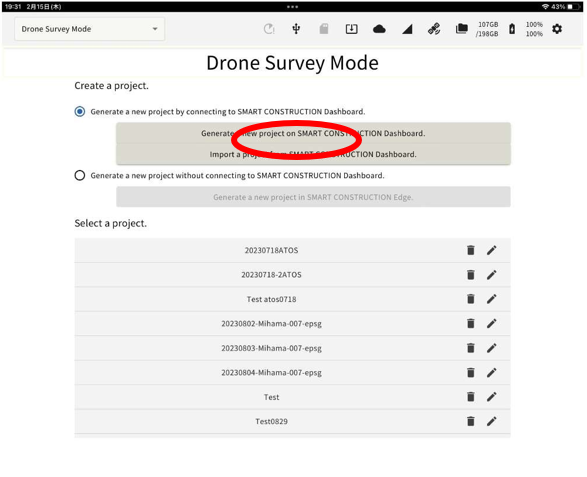The height and width of the screenshot is (477, 587).
Task: Delete the 20230718ATOS project
Action: pyautogui.click(x=471, y=250)
